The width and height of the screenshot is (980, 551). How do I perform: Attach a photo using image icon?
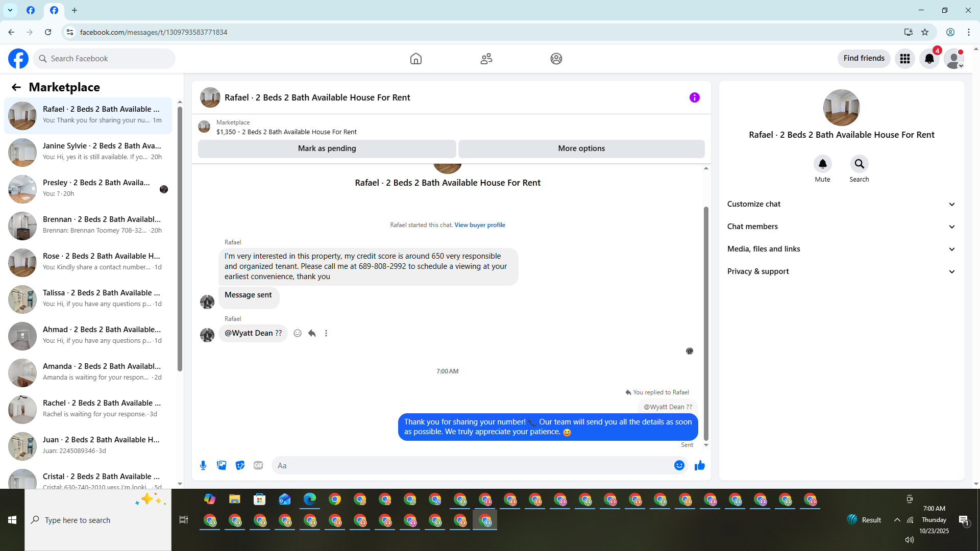222,465
